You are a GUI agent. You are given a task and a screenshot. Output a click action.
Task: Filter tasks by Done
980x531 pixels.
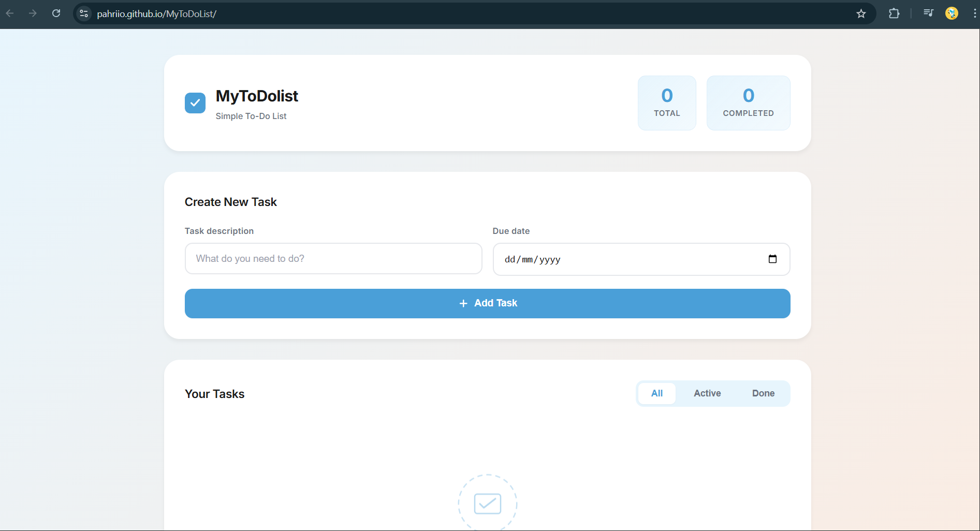click(x=763, y=393)
